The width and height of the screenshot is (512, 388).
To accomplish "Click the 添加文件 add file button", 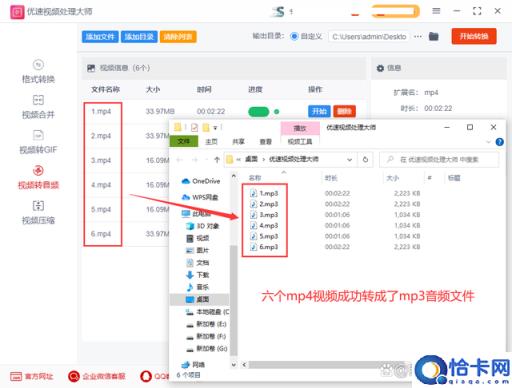I will pos(100,36).
